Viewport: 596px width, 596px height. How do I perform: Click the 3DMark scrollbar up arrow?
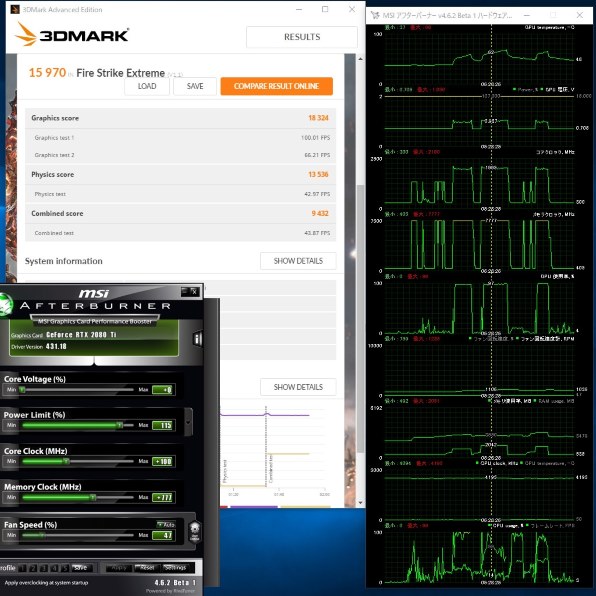point(360,59)
